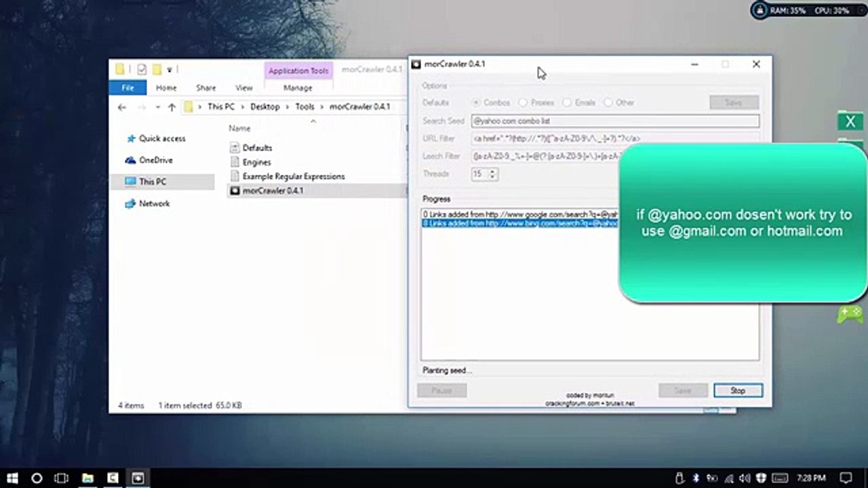Go back in File Explorer
The width and height of the screenshot is (868, 488).
pos(122,107)
